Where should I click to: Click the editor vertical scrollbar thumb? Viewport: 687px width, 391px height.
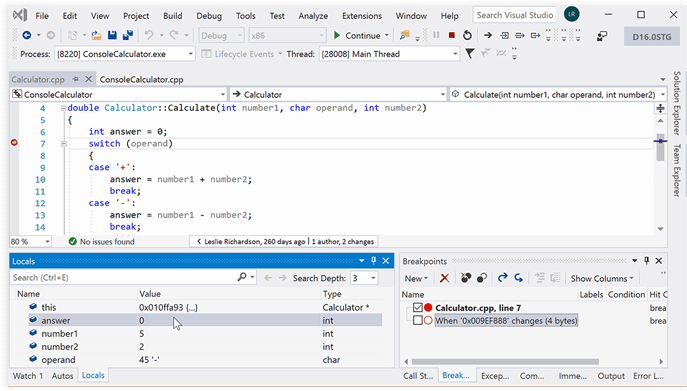[x=660, y=147]
